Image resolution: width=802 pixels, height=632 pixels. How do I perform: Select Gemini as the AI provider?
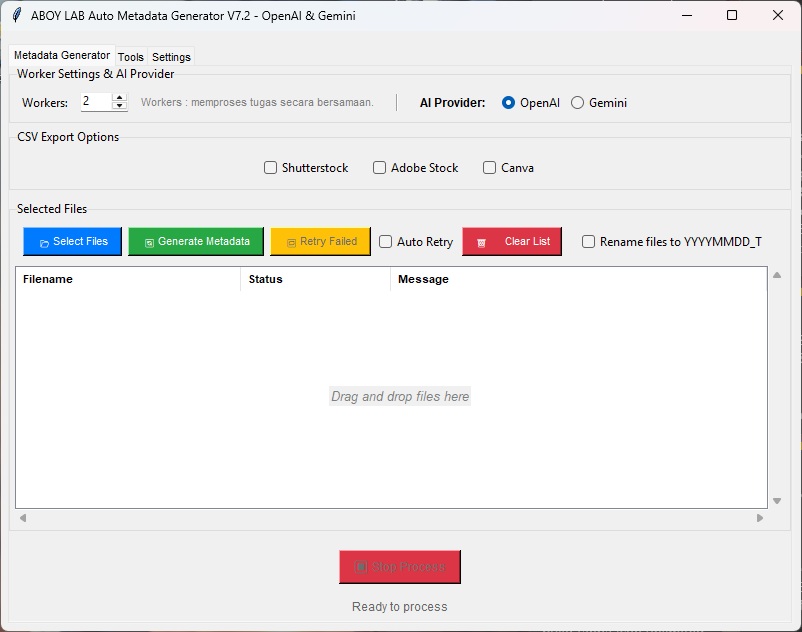tap(577, 103)
